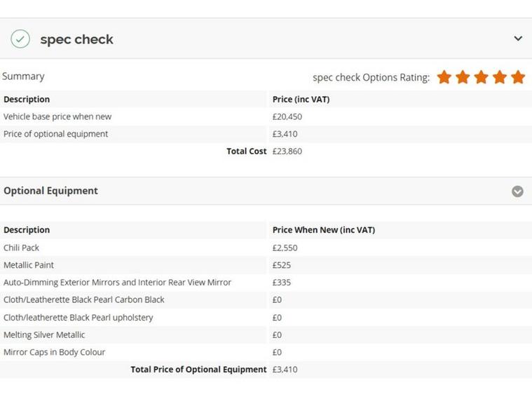Click the Summary label

click(x=23, y=76)
